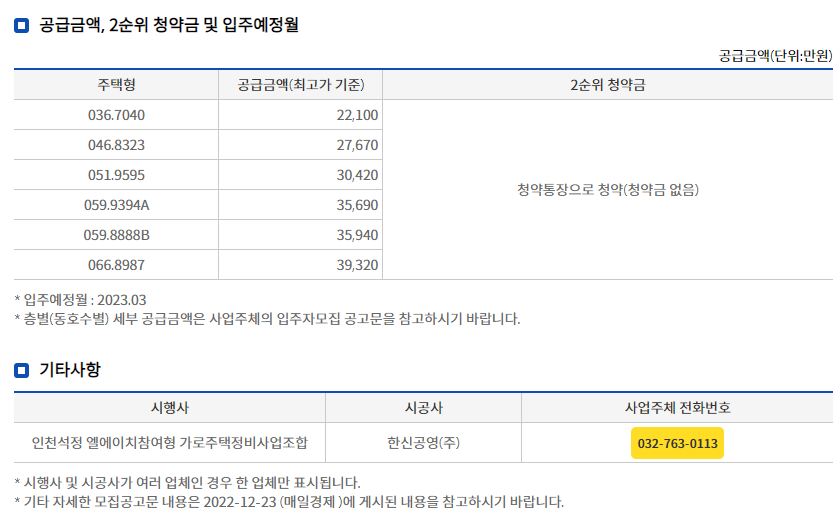Select housing type 059.8888B cell
This screenshot has height=513, width=833.
[116, 235]
